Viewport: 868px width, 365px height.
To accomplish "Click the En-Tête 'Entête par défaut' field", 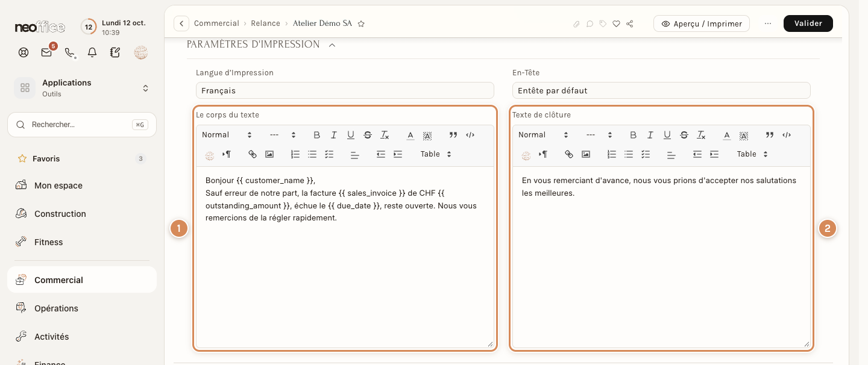I will point(661,90).
